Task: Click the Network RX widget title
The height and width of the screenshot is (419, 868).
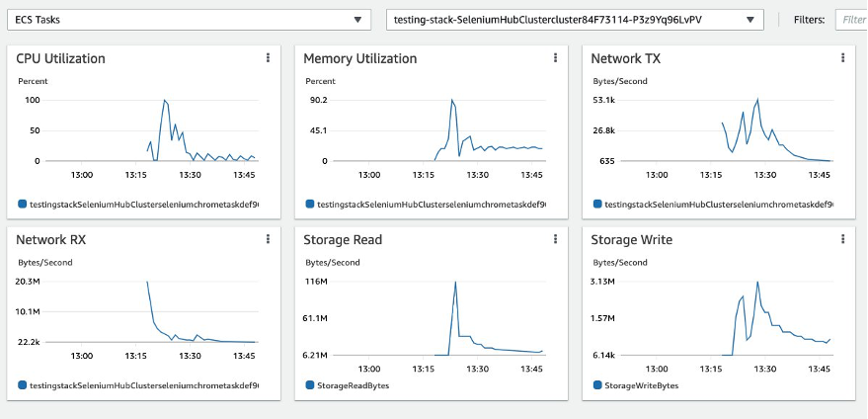Action: point(51,240)
